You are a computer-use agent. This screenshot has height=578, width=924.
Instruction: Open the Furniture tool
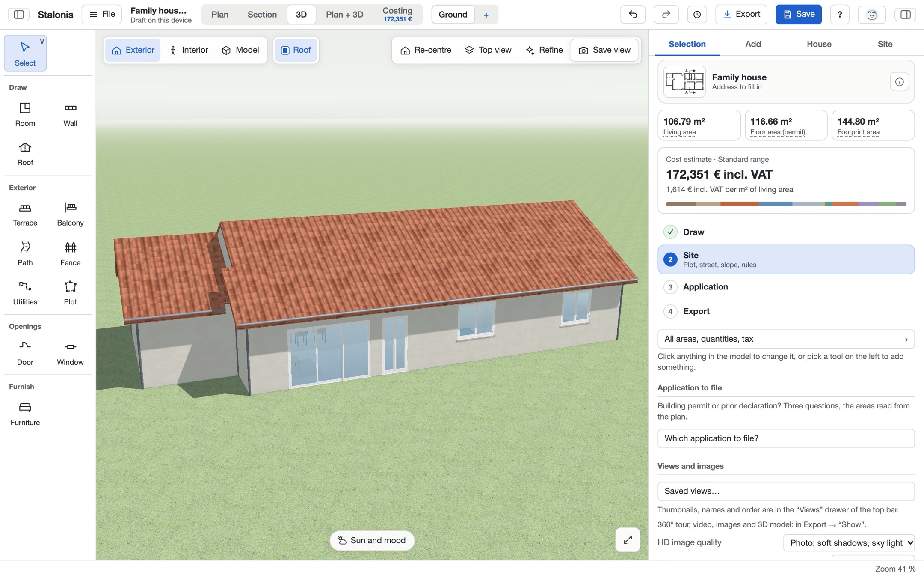25,414
